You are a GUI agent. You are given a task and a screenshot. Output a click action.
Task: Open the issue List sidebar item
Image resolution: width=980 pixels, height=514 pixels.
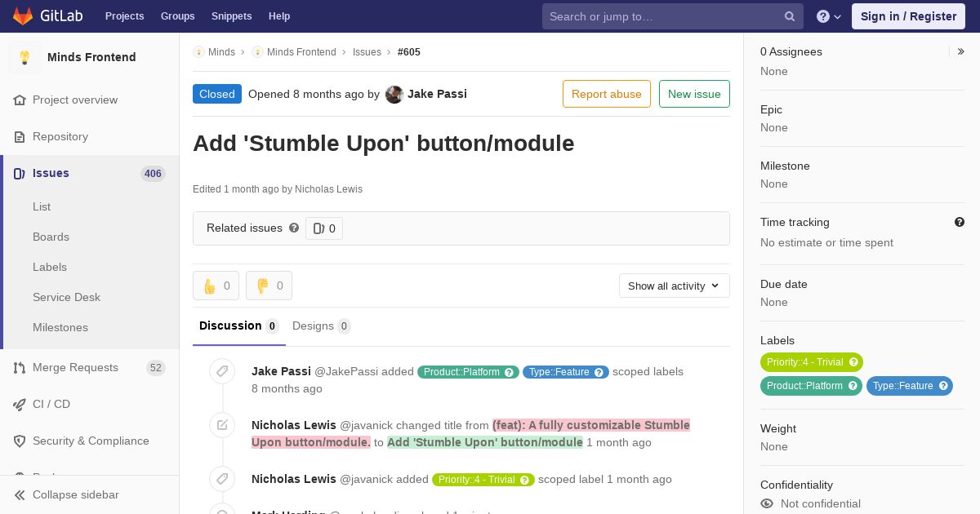42,206
